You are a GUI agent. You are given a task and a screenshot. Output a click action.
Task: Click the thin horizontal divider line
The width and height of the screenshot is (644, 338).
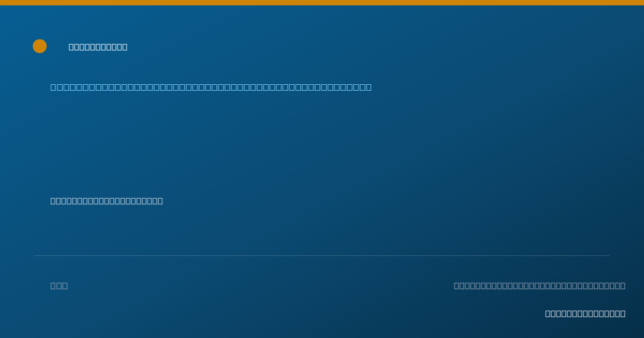point(322,255)
